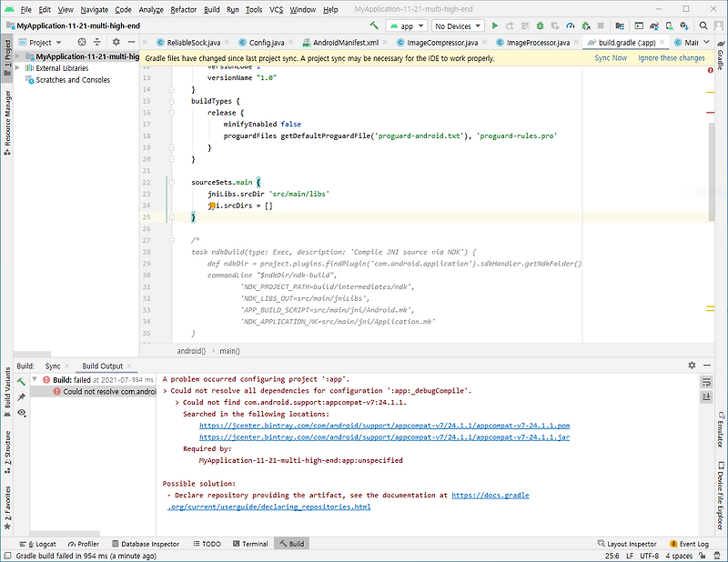Debug the app using the bug icon
Screen dimensions: 728x562
(x=541, y=25)
